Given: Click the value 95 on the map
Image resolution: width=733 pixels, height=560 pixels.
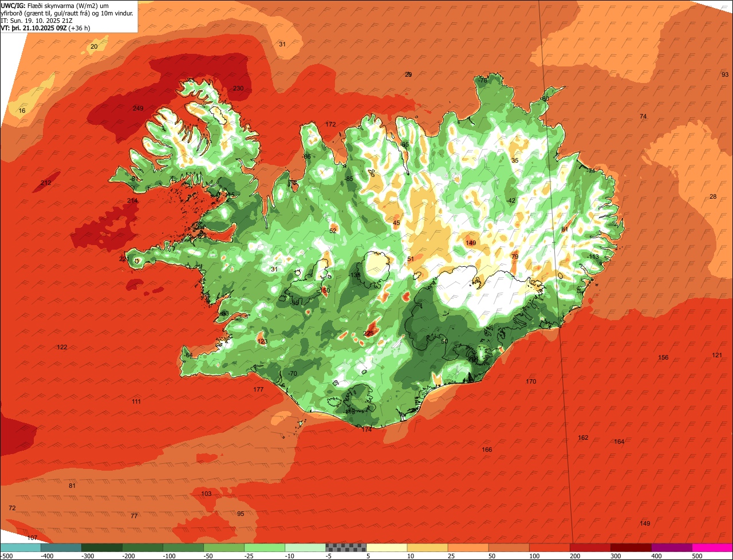Looking at the screenshot, I should pos(241,514).
